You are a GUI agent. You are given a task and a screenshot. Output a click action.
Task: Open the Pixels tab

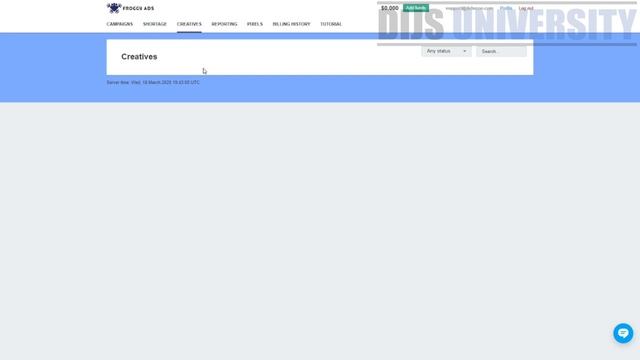click(255, 24)
